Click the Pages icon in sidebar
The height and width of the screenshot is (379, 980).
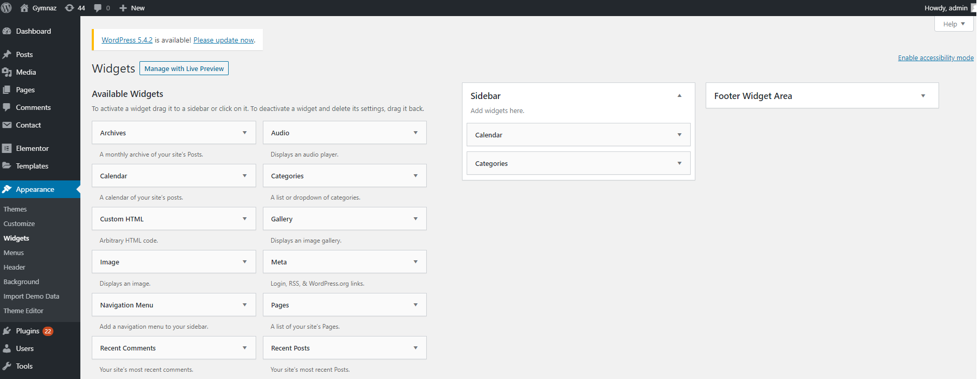[x=7, y=90]
